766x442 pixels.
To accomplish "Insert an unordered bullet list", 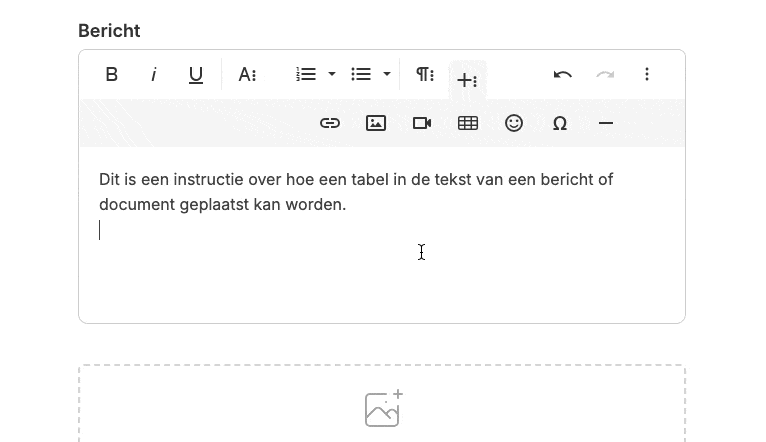I will click(361, 74).
